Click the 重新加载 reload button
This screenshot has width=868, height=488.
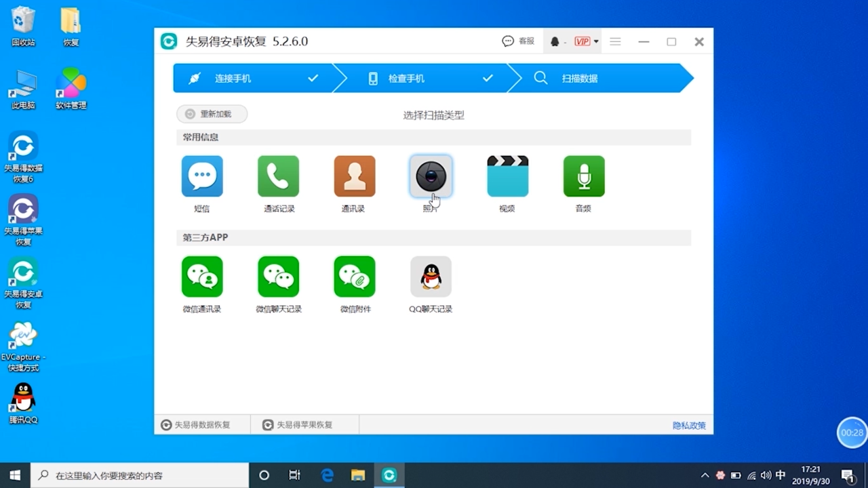pos(212,115)
